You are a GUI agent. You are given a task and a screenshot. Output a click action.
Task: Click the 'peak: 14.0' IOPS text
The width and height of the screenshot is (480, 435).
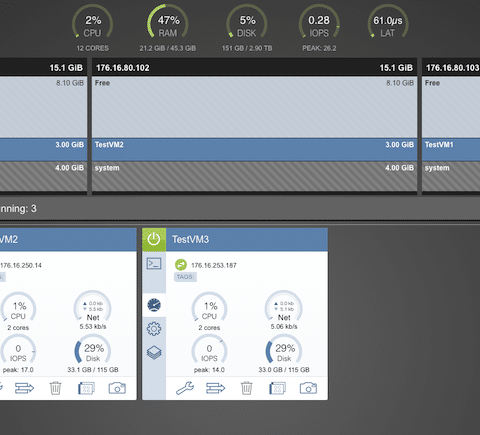[209, 370]
